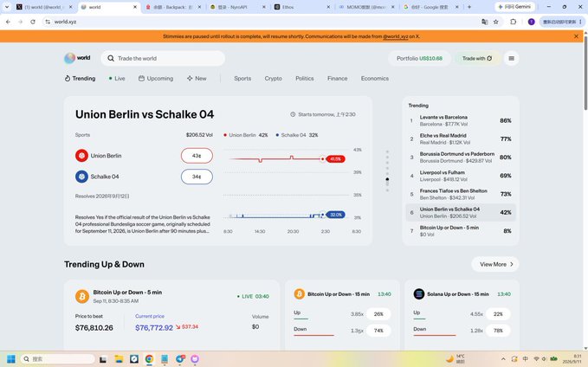588x367 pixels.
Task: Open the Union Berlin vs Schalke 04 heading
Action: click(145, 114)
